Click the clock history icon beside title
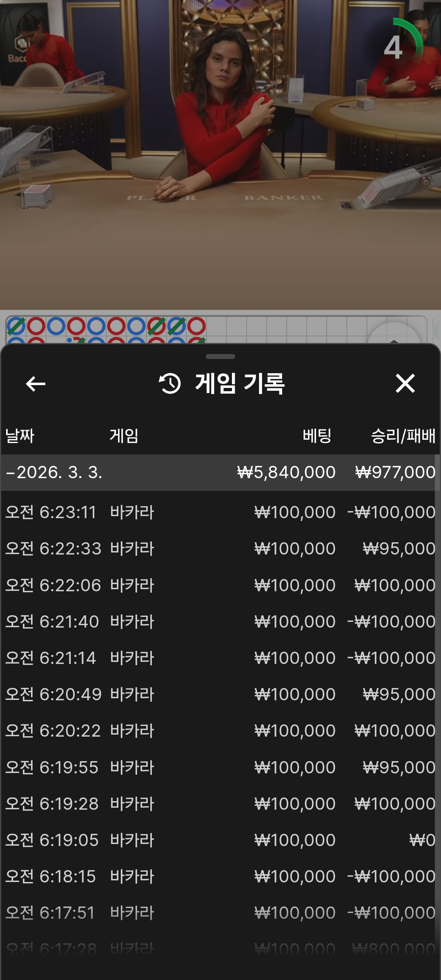Viewport: 441px width, 980px height. click(169, 384)
